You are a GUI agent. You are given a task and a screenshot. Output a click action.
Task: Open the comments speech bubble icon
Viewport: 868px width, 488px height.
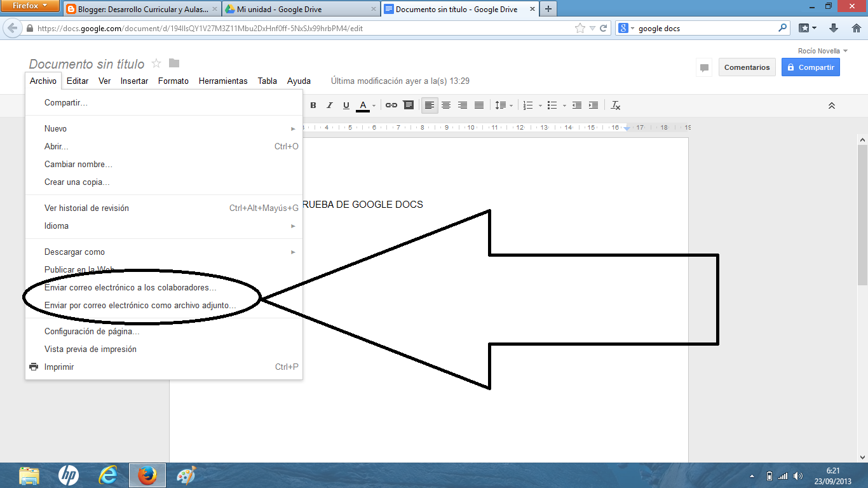704,67
